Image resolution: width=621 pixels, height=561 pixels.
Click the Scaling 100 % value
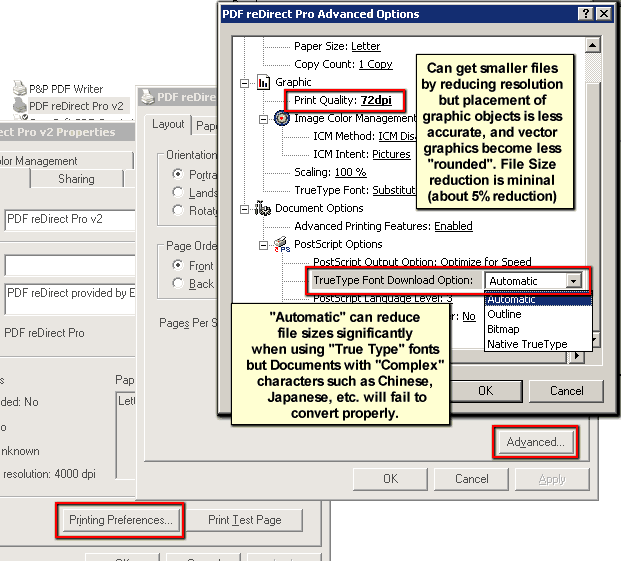tap(351, 172)
